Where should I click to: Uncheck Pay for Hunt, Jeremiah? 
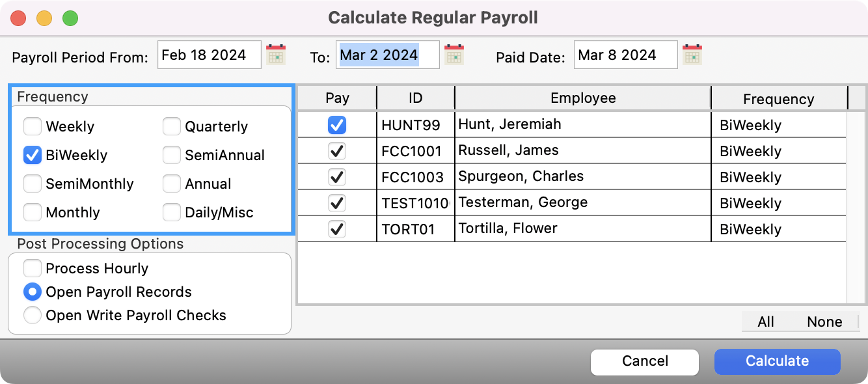click(337, 125)
